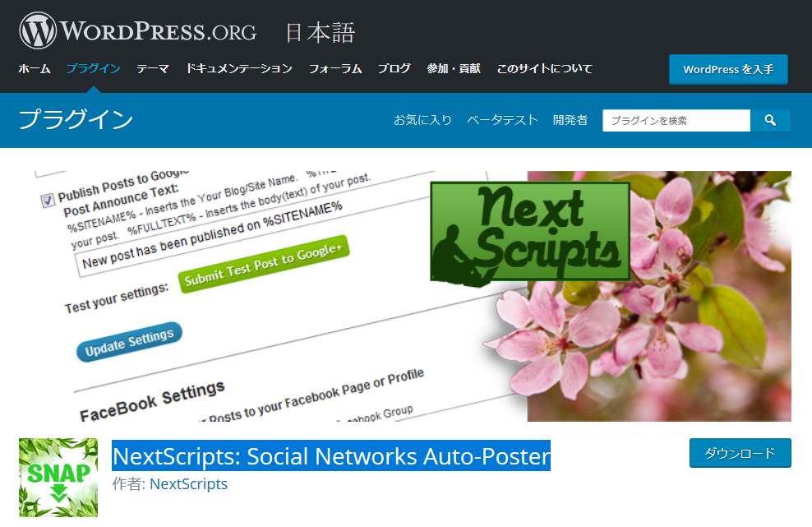Open the ベータテスト link
The width and height of the screenshot is (812, 527).
pyautogui.click(x=502, y=120)
